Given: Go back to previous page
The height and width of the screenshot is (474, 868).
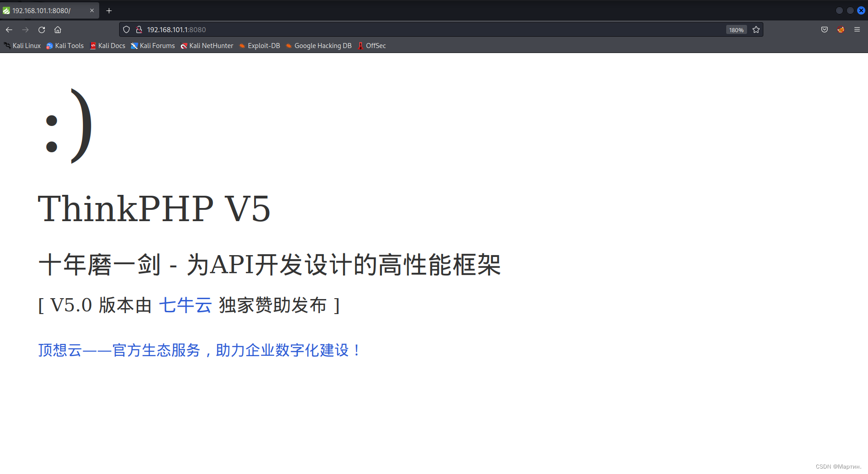Looking at the screenshot, I should (9, 30).
